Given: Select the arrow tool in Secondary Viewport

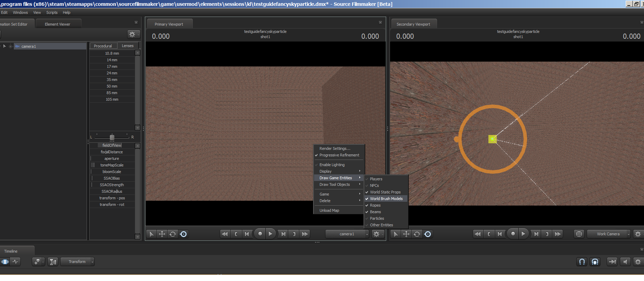Looking at the screenshot, I should [396, 234].
